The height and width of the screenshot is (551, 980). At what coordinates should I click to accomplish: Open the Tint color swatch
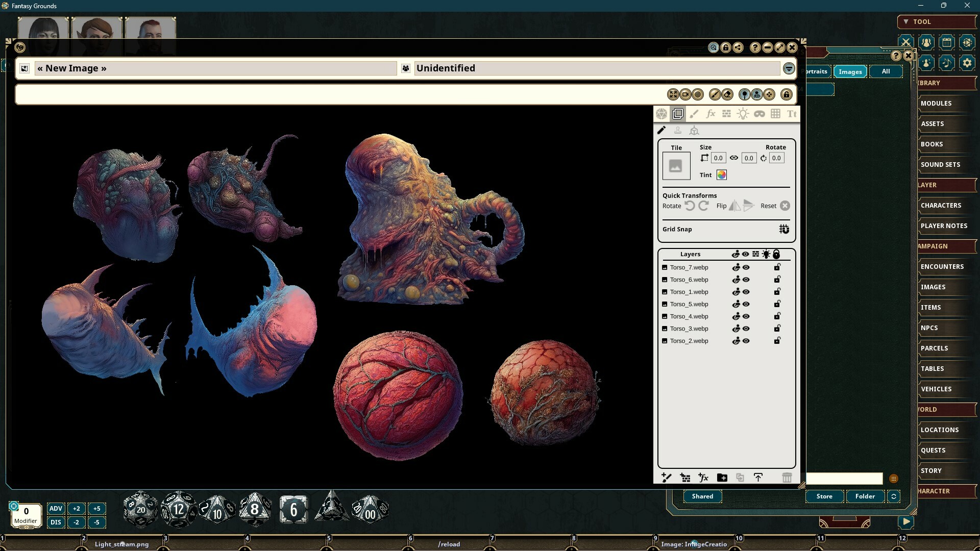pyautogui.click(x=721, y=174)
